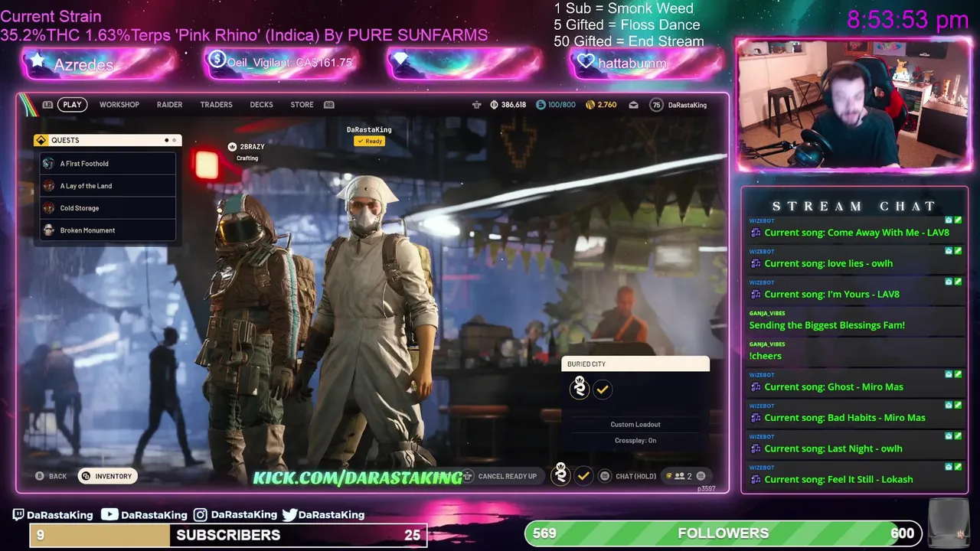This screenshot has width=980, height=551.
Task: Toggle the checkmark icon in bottom bar
Action: pos(583,476)
